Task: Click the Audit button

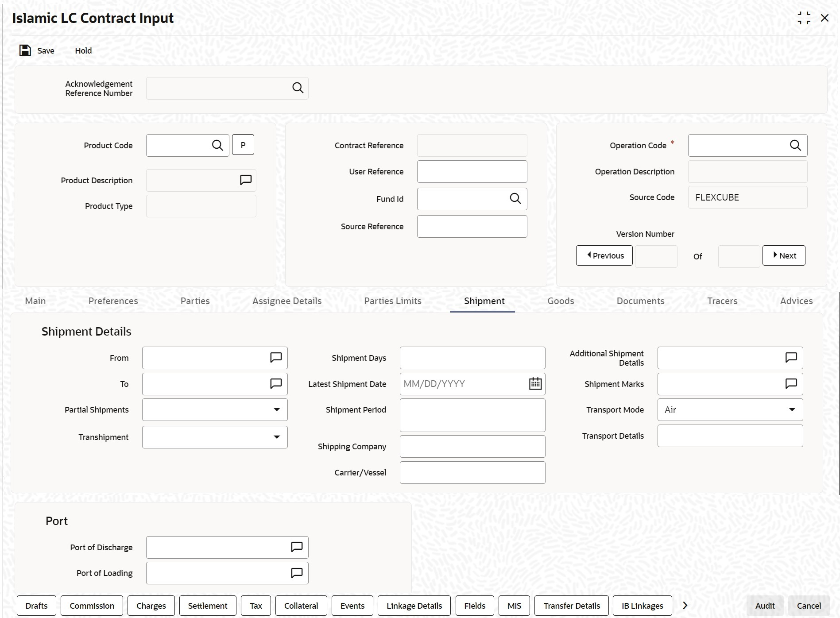Action: [765, 606]
